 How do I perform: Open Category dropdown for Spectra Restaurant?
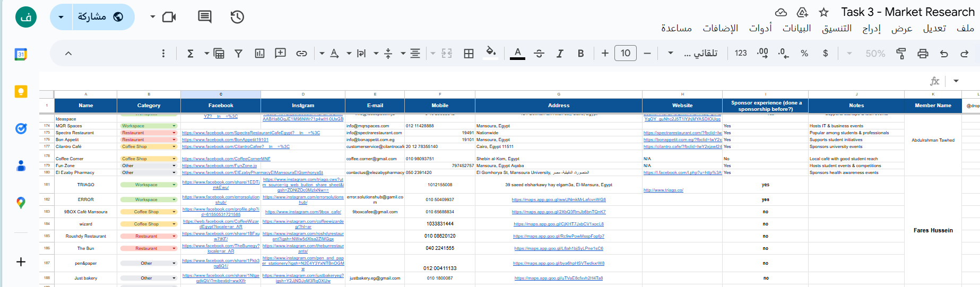point(174,133)
